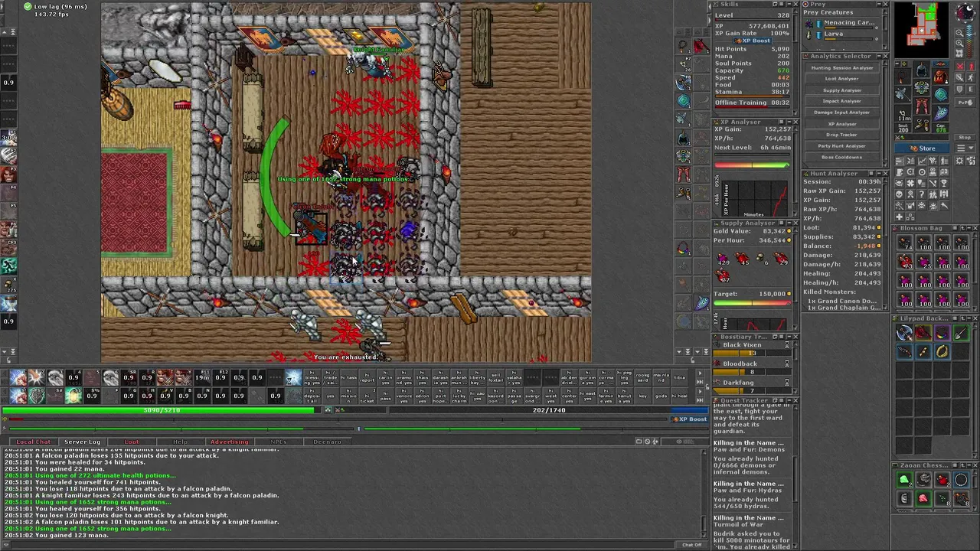Click the green gem in Zaoan Chess box
The height and width of the screenshot is (551, 980).
904,481
